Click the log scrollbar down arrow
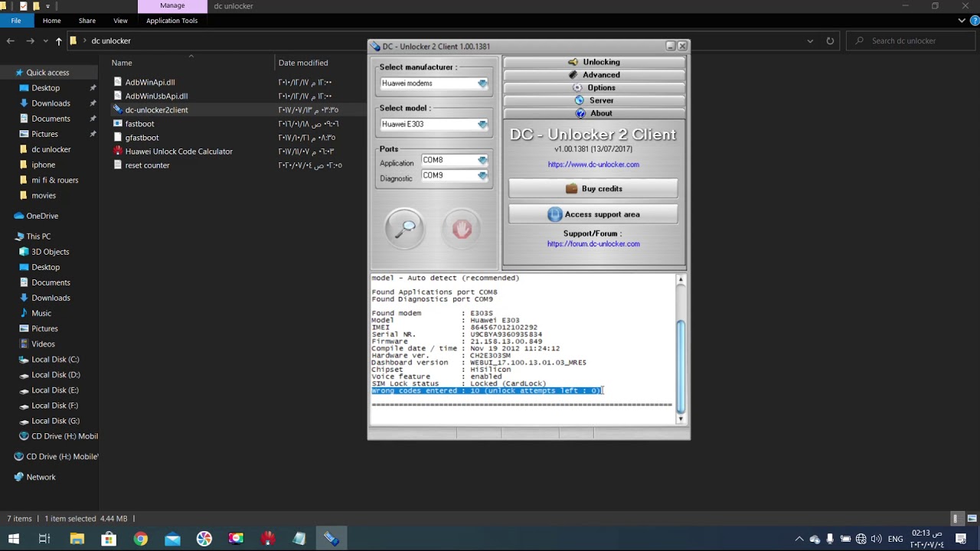 681,418
